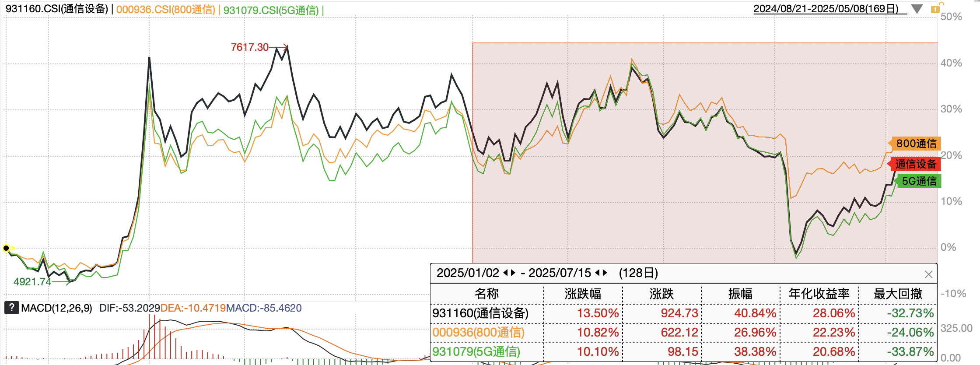Step start date 2025/01/02 forward arrow
This screenshot has width=980, height=365.
[513, 273]
